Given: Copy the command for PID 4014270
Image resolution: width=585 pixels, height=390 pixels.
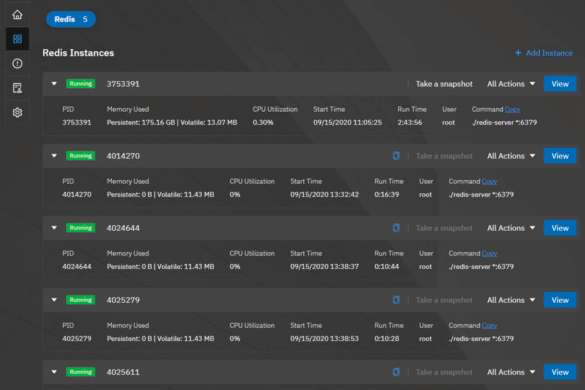Looking at the screenshot, I should (x=489, y=181).
